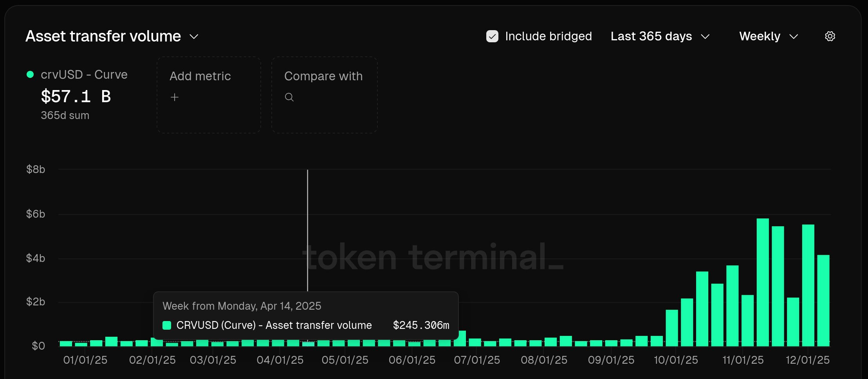Click the chevron next to Weekly
The width and height of the screenshot is (868, 379).
point(794,37)
